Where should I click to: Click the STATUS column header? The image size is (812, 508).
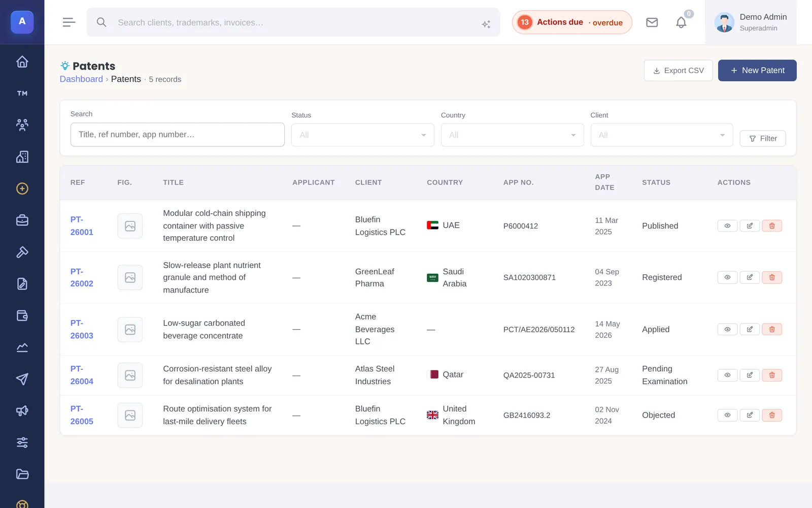click(x=656, y=182)
